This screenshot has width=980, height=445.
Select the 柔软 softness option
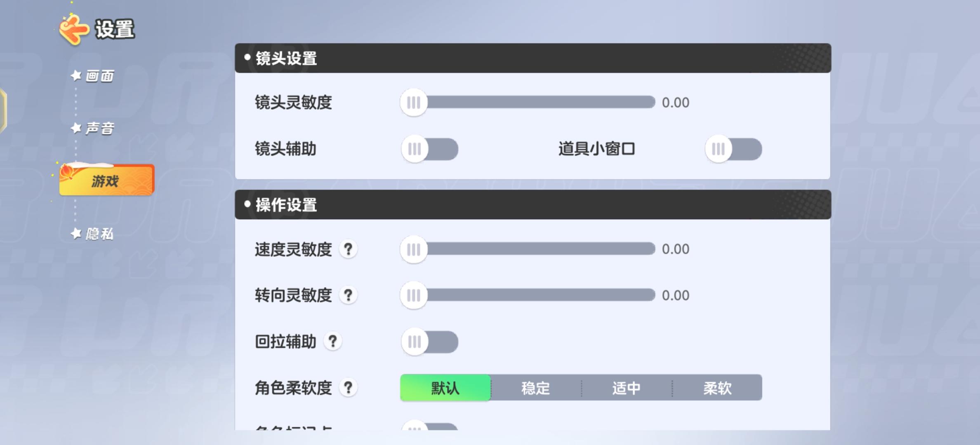(x=717, y=388)
